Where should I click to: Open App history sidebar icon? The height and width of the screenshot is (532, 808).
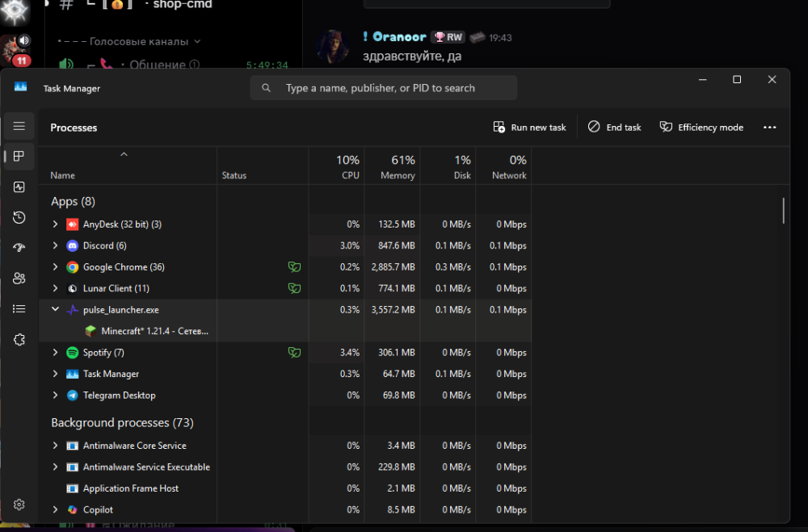(19, 218)
